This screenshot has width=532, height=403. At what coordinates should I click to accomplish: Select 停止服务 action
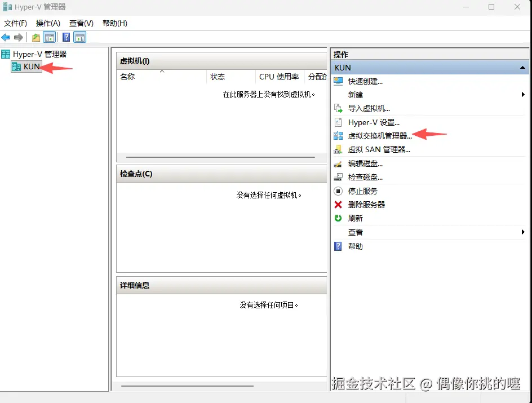pyautogui.click(x=363, y=191)
